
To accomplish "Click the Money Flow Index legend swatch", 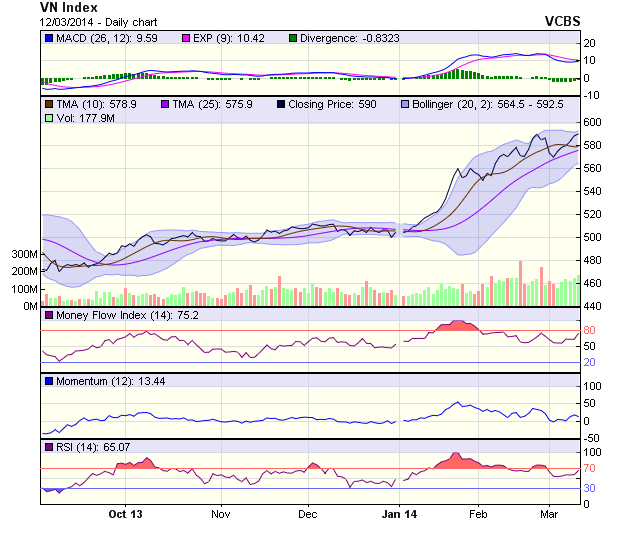I will tap(49, 315).
